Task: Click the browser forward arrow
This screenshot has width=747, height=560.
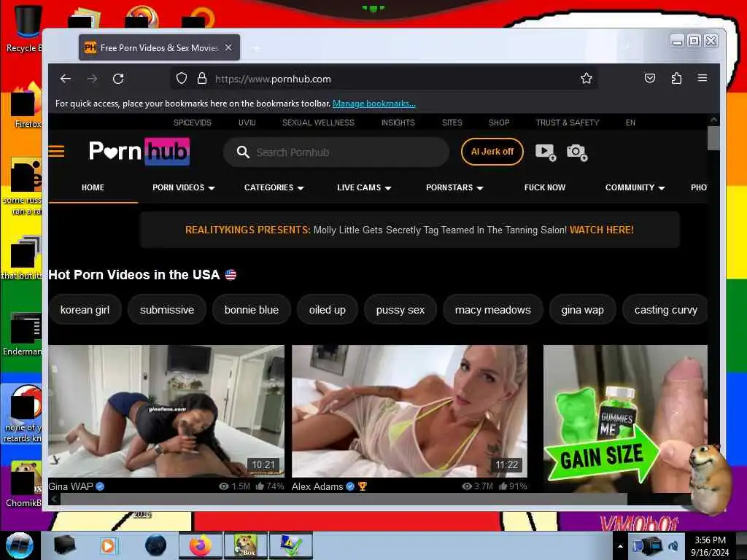Action: click(93, 79)
